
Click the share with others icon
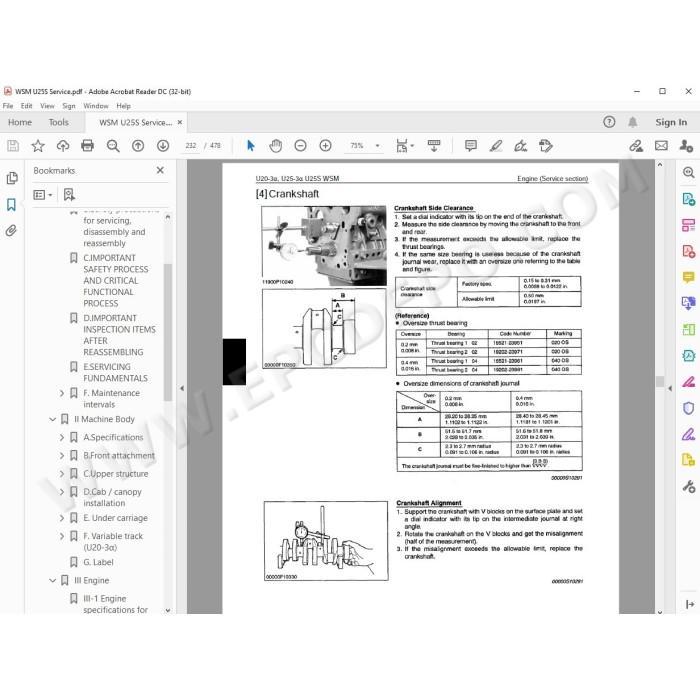pos(686,146)
